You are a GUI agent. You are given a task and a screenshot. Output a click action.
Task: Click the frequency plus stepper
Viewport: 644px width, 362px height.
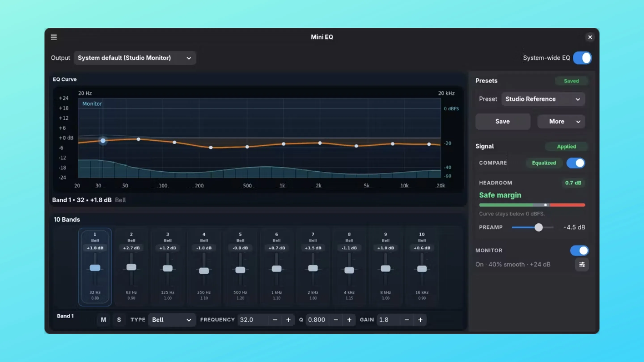coord(288,320)
